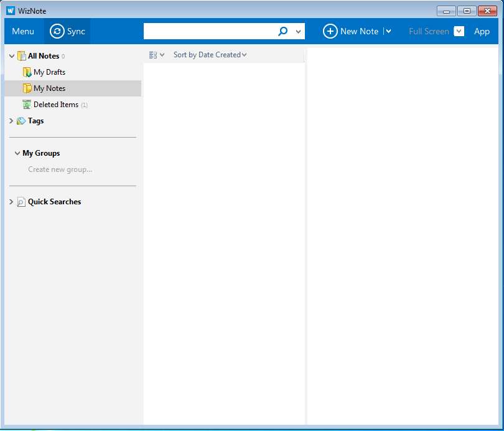Open the Menu in the toolbar

click(23, 31)
